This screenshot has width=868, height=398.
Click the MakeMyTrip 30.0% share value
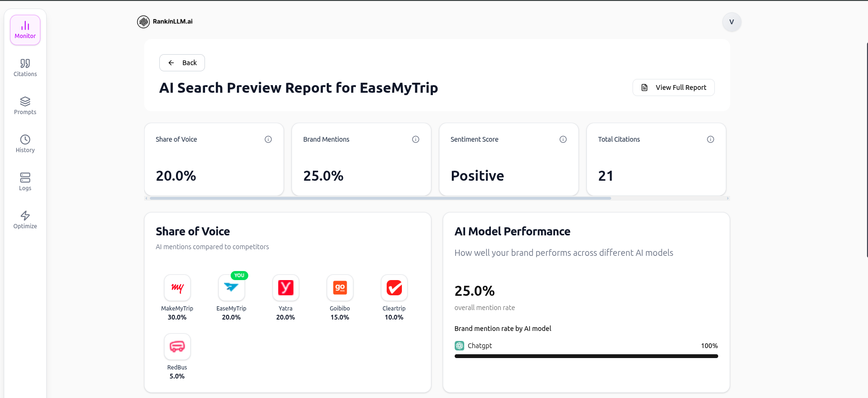point(177,317)
